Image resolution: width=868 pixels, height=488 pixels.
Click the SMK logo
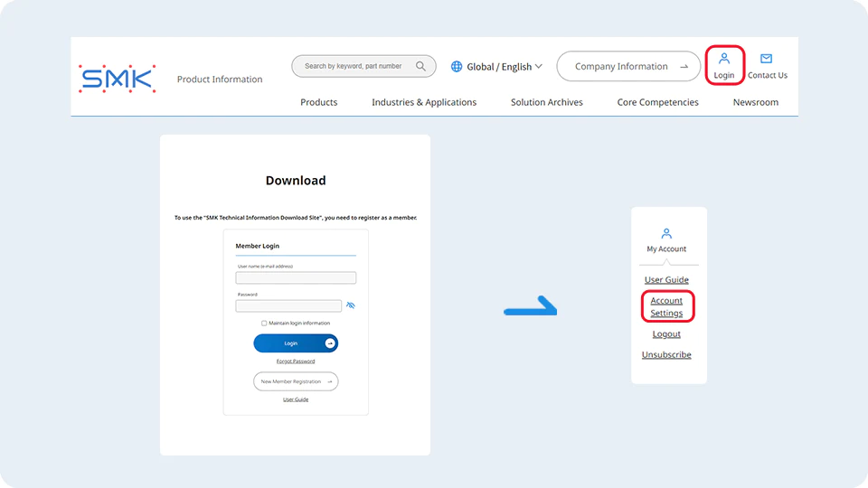(x=117, y=79)
